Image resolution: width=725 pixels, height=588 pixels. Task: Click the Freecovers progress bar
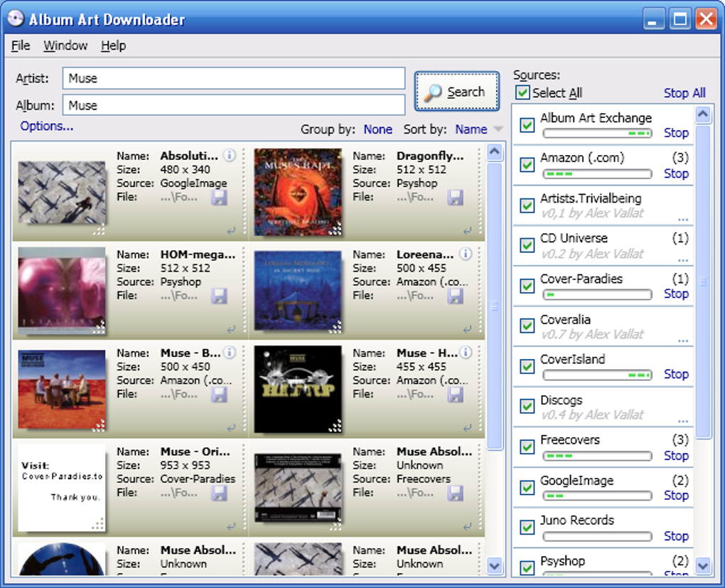click(x=597, y=456)
